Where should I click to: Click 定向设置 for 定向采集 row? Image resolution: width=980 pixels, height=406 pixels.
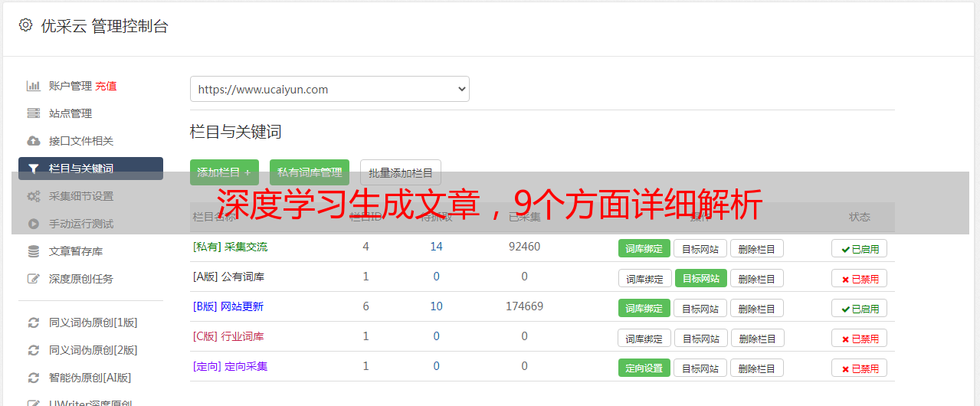[644, 368]
